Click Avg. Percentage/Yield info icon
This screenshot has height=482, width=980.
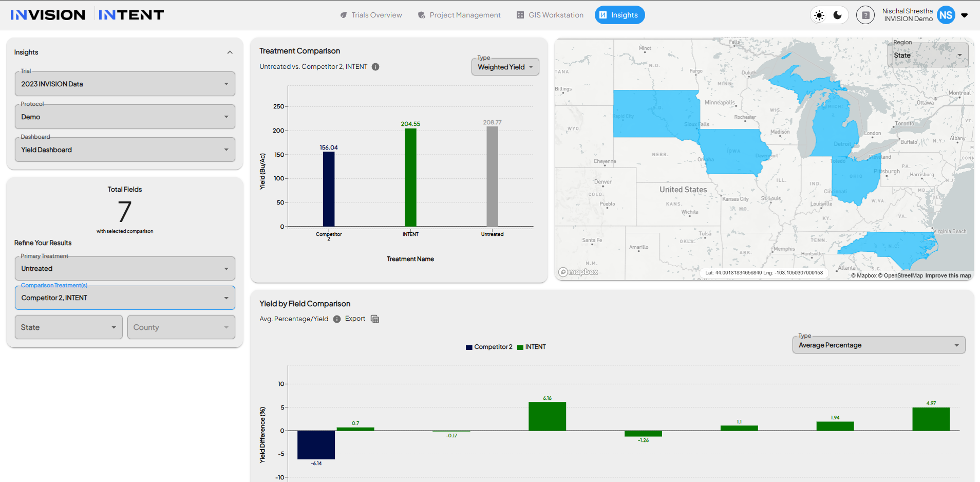point(337,319)
